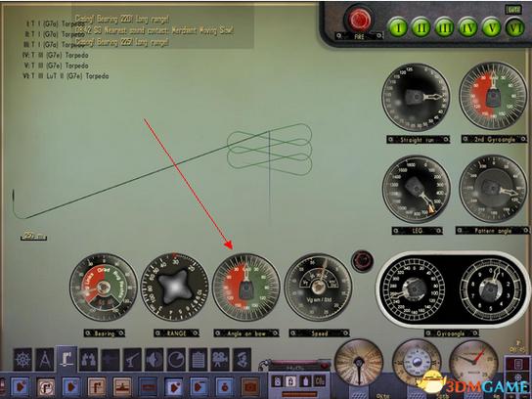Click the Angle on bow dial
The image size is (532, 399).
246,287
